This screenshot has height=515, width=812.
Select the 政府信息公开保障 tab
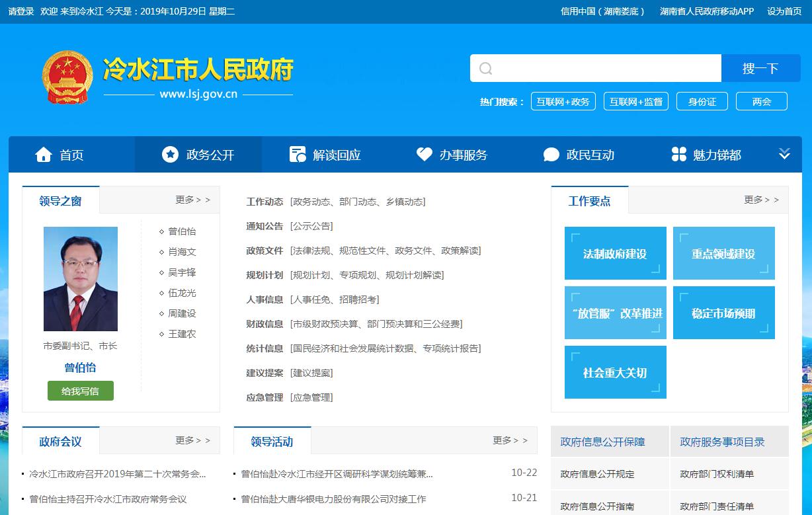click(602, 442)
